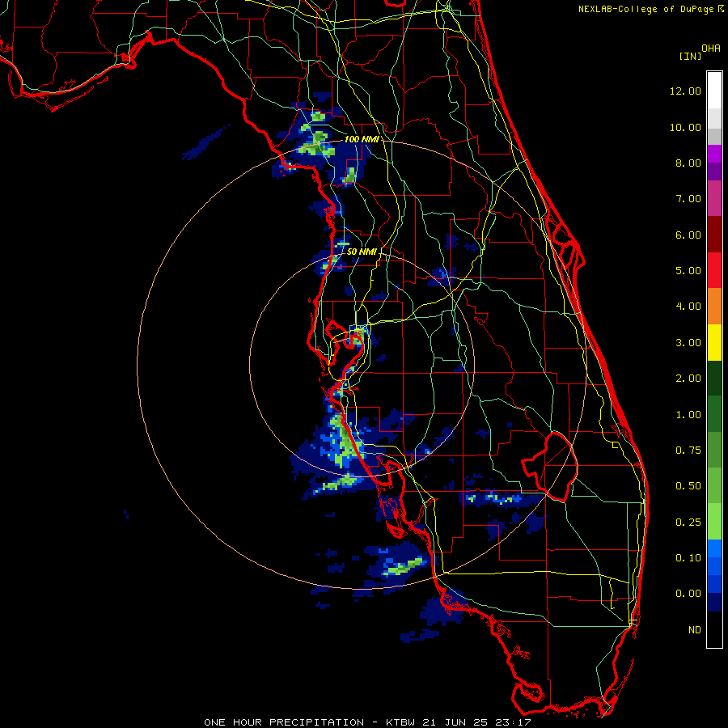Image resolution: width=728 pixels, height=728 pixels.
Task: Click the KTBW 21 JUN 25 23:17 timestamp
Action: pyautogui.click(x=459, y=722)
